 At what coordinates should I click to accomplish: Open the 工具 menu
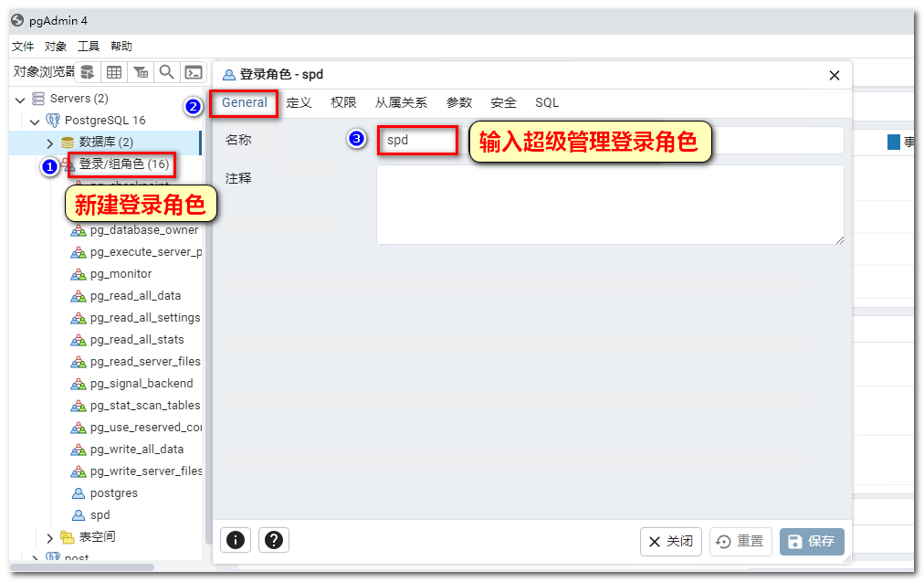pyautogui.click(x=89, y=47)
